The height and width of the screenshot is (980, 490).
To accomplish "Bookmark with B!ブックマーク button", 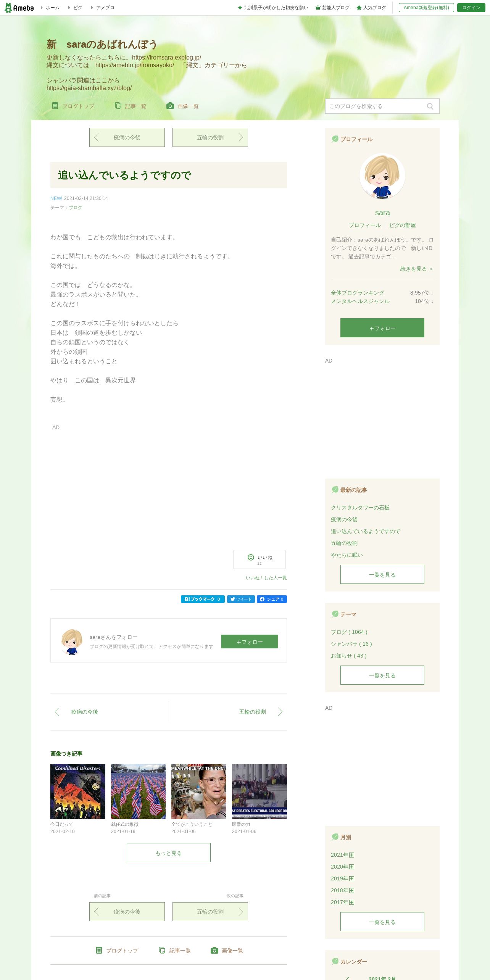I will click(203, 599).
